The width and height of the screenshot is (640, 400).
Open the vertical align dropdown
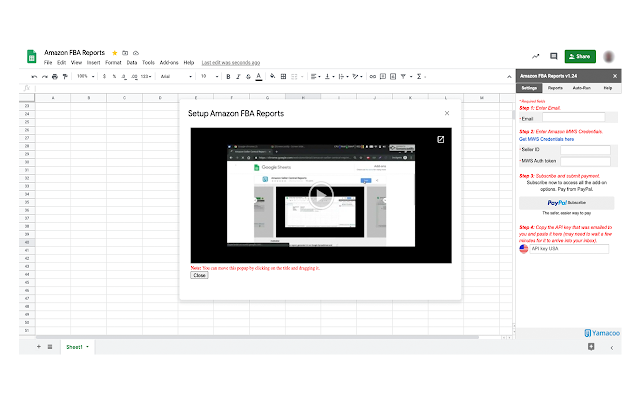[329, 76]
